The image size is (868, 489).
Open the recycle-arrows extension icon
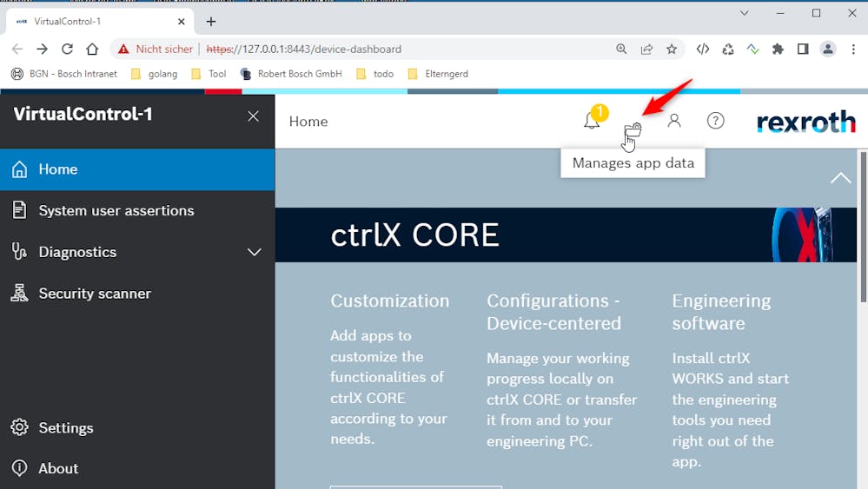click(728, 50)
